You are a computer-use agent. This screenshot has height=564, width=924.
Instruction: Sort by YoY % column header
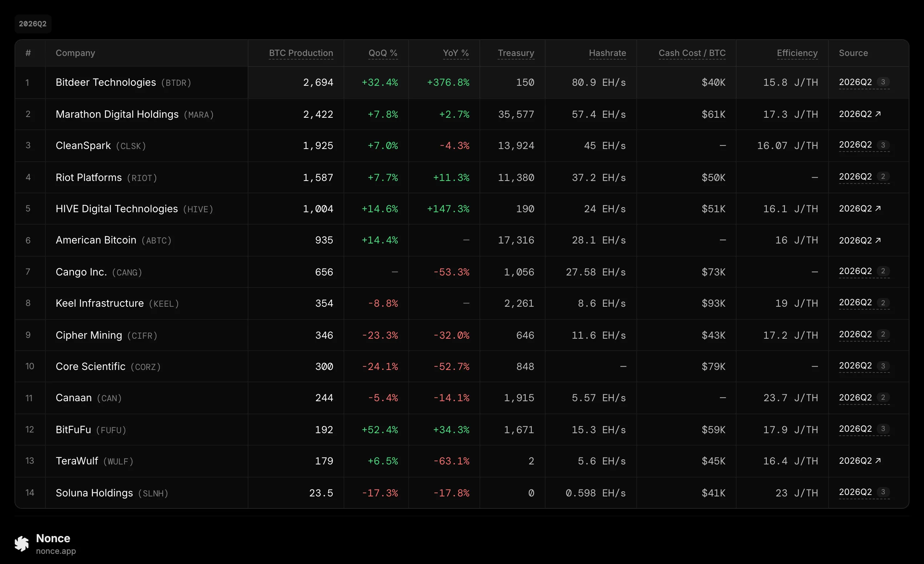pyautogui.click(x=455, y=53)
